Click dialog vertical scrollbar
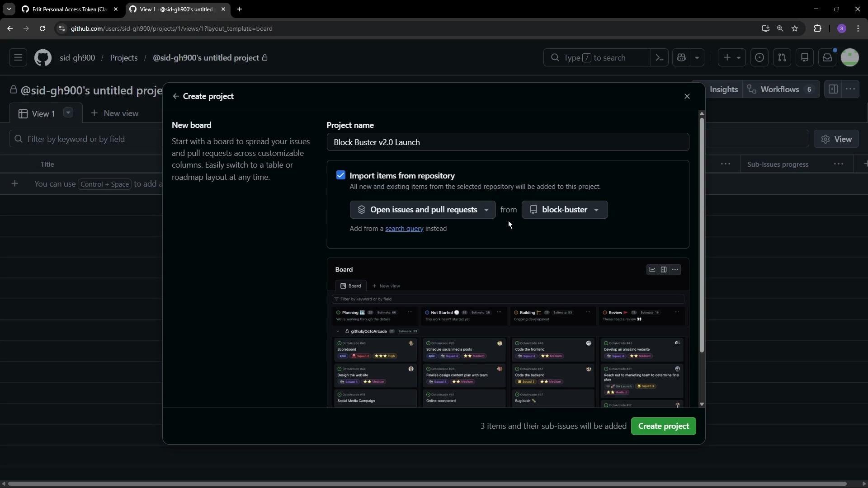The height and width of the screenshot is (488, 868). pyautogui.click(x=702, y=235)
